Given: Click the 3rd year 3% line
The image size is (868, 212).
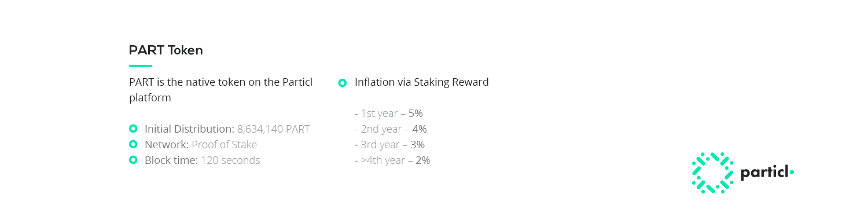Looking at the screenshot, I should point(389,145).
